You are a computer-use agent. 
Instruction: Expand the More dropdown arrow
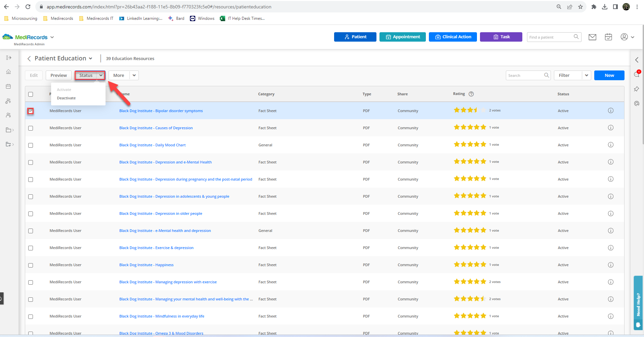point(134,76)
